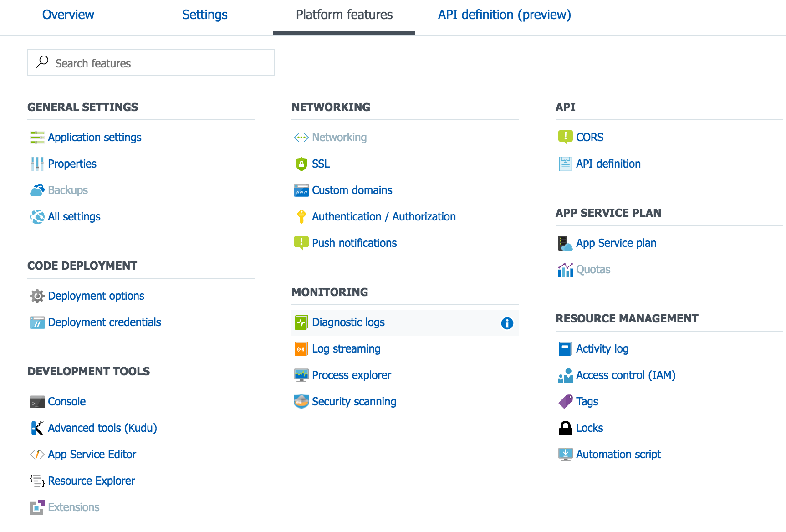Click the Deployment options gear icon
The height and width of the screenshot is (532, 786).
coord(37,296)
